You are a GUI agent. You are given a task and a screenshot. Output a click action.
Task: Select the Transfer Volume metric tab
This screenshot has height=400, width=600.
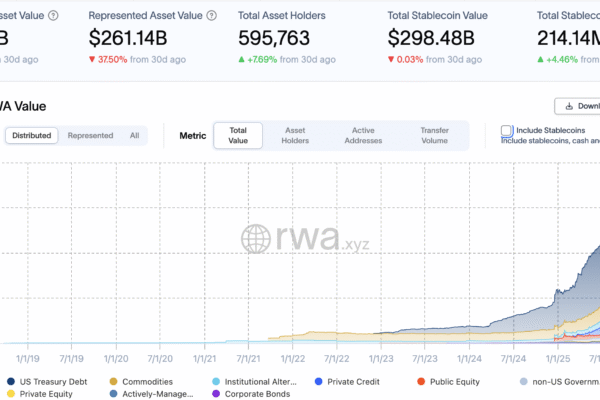pos(434,135)
